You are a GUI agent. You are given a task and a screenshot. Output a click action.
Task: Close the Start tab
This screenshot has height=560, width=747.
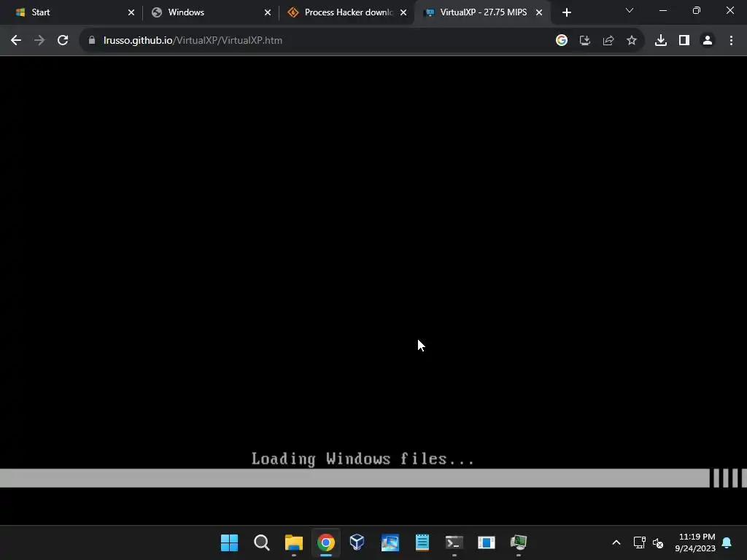point(131,12)
